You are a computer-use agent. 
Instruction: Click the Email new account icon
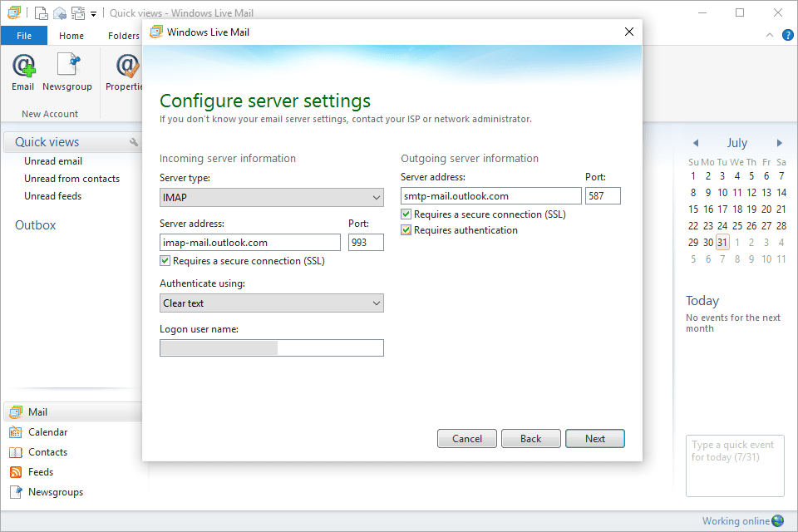(x=23, y=66)
